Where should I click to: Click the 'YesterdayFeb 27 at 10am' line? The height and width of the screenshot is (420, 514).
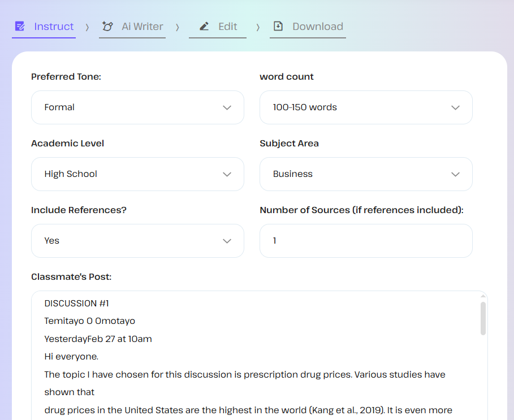click(x=98, y=339)
